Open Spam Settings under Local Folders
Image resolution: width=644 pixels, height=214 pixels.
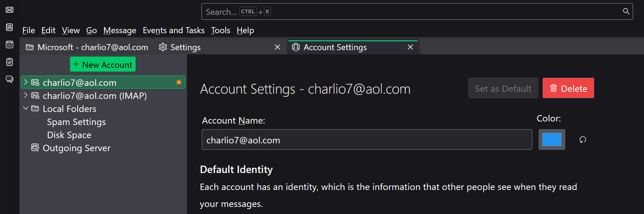[76, 122]
